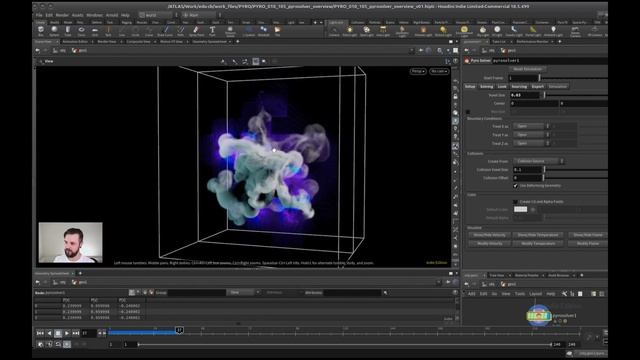Click the lock camera icon on viewport toolbar
This screenshot has height=360, width=640.
click(456, 97)
